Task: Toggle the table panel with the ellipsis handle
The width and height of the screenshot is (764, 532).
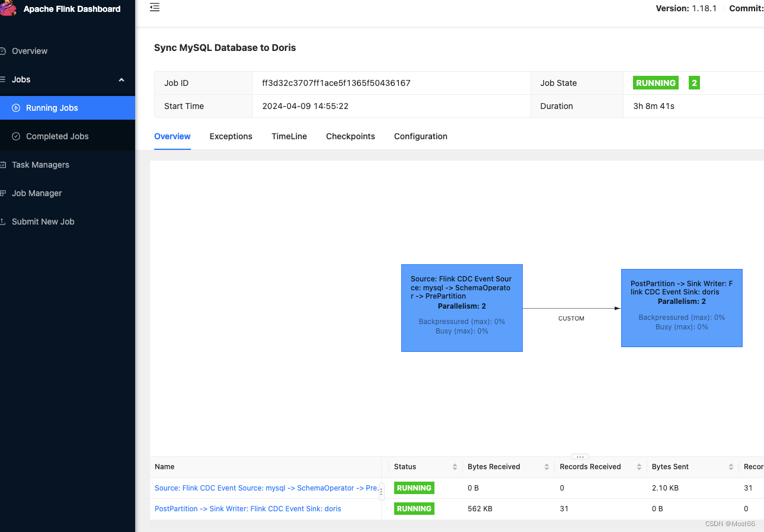Action: 580,457
